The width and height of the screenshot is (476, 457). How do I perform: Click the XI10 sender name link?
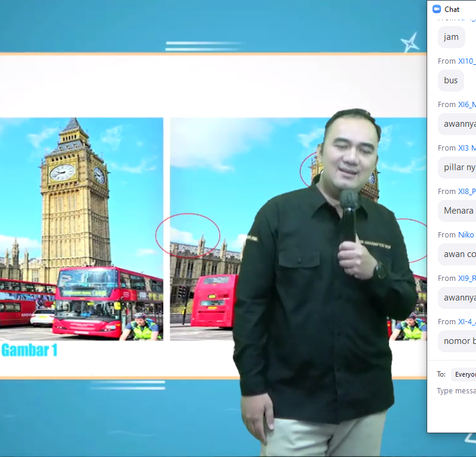[x=466, y=61]
